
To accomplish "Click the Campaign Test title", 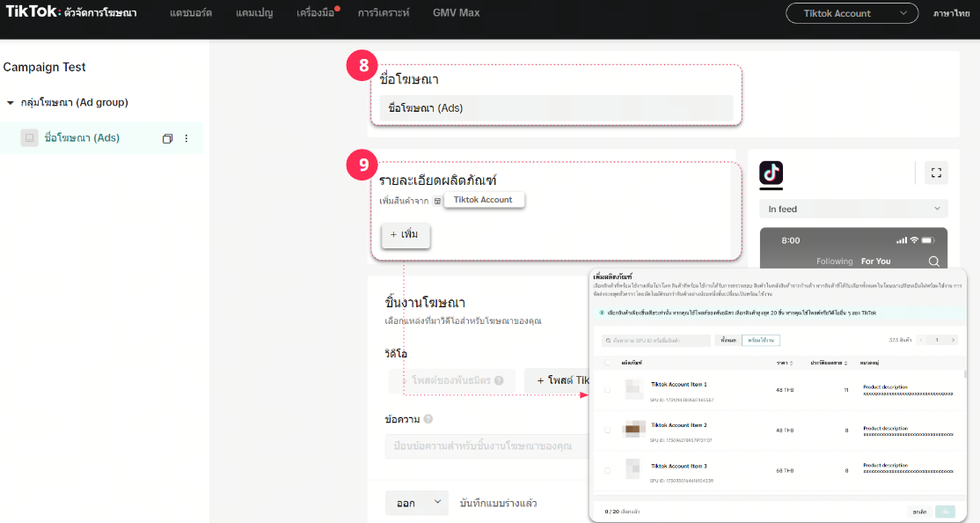I will [x=44, y=67].
